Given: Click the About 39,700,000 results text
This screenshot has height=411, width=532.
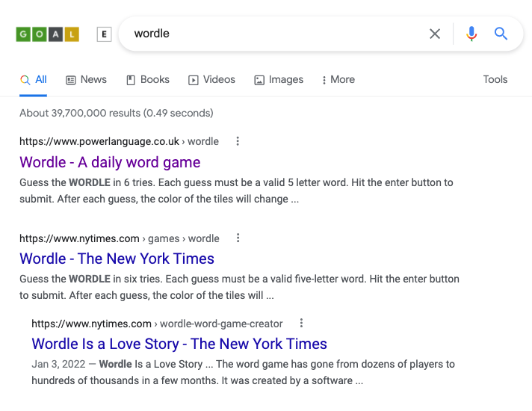Looking at the screenshot, I should (x=117, y=113).
